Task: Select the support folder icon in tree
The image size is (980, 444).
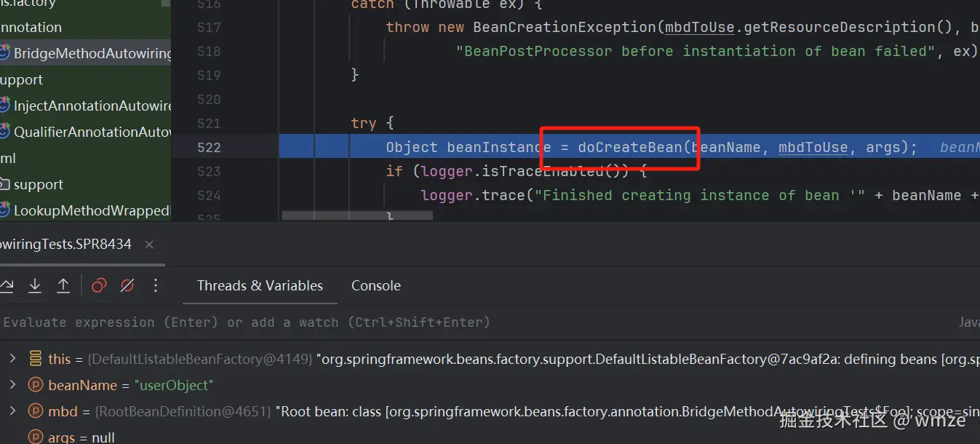Action: tap(4, 184)
